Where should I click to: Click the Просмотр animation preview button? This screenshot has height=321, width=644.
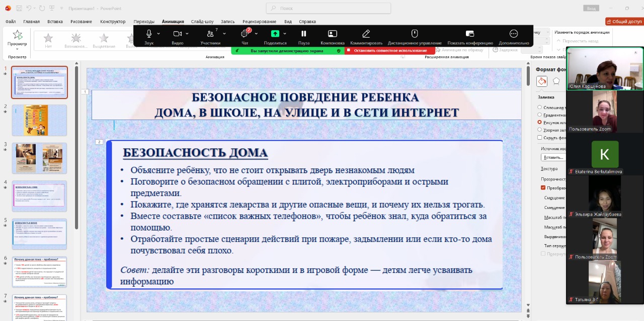tap(17, 38)
